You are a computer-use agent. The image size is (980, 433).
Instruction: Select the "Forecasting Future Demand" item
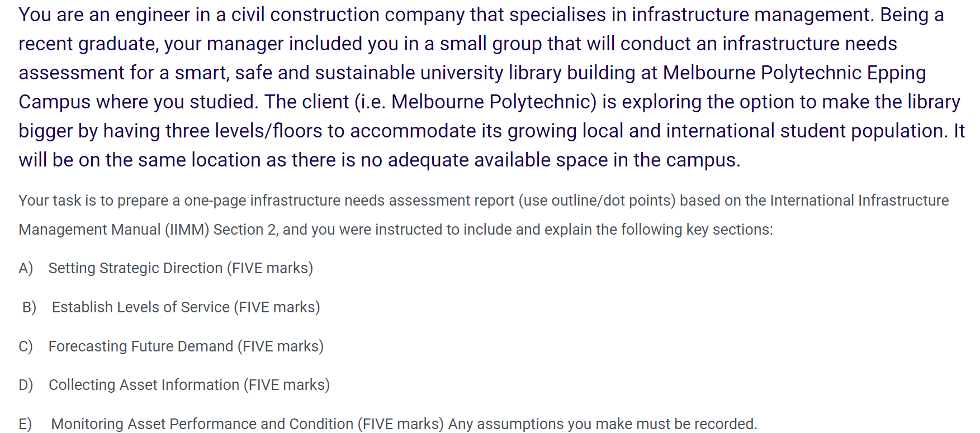(x=140, y=346)
